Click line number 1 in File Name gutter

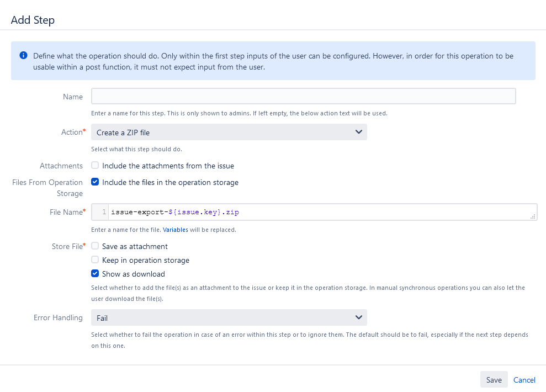pos(103,212)
